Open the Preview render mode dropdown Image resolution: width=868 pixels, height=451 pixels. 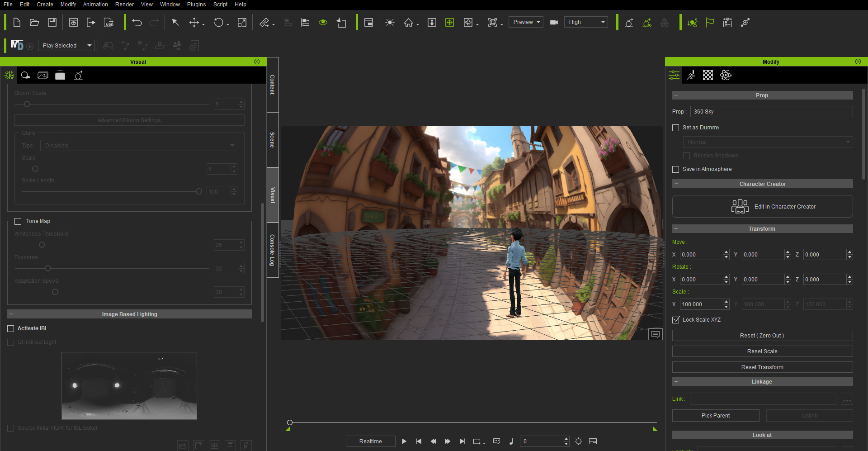click(526, 22)
